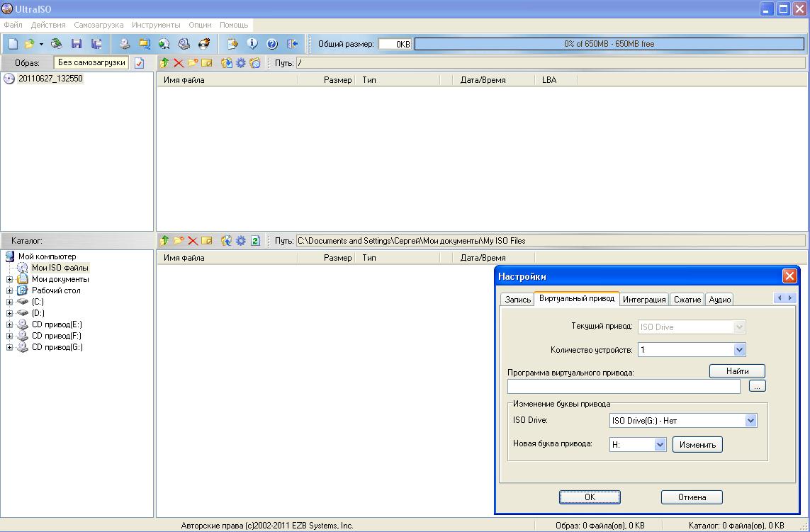Screen dimensions: 810x532
Task: Click the gear icon in catalog toolbar
Action: (x=241, y=241)
